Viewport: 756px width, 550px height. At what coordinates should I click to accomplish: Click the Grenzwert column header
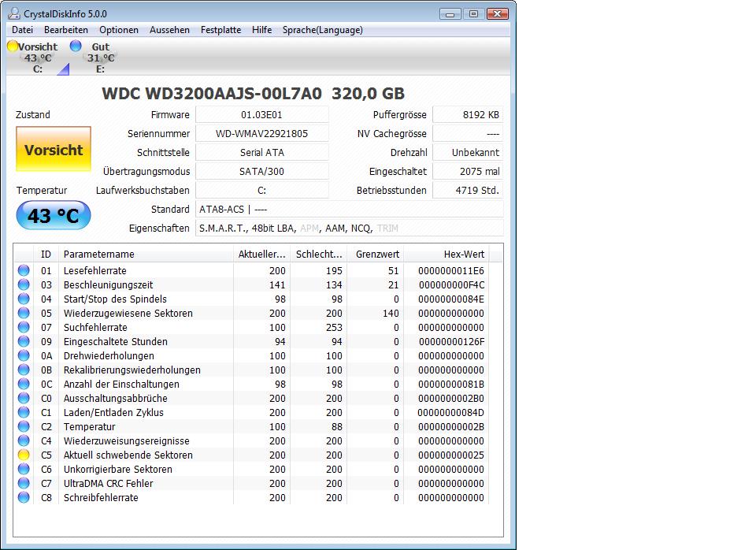click(376, 255)
